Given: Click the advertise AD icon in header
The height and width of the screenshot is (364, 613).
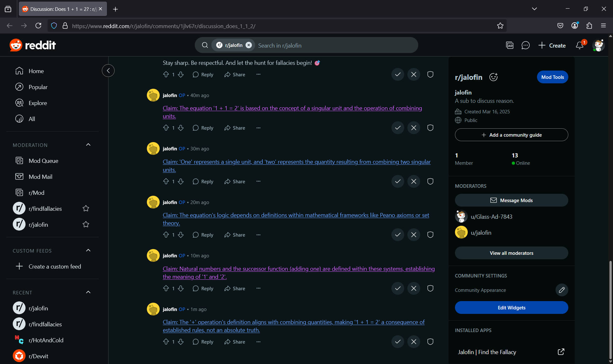Looking at the screenshot, I should coord(510,45).
